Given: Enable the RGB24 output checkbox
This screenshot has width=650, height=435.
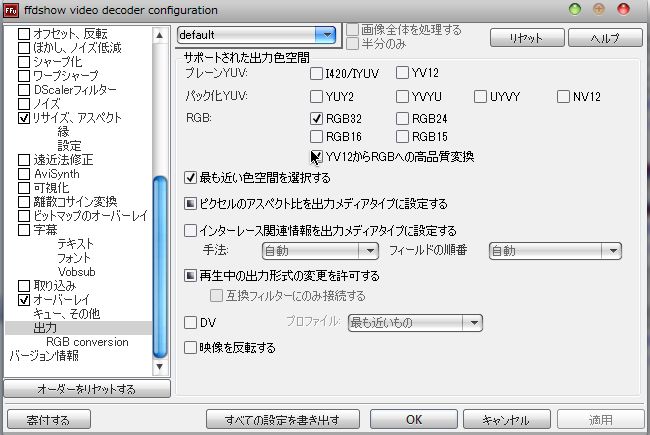Looking at the screenshot, I should point(402,119).
